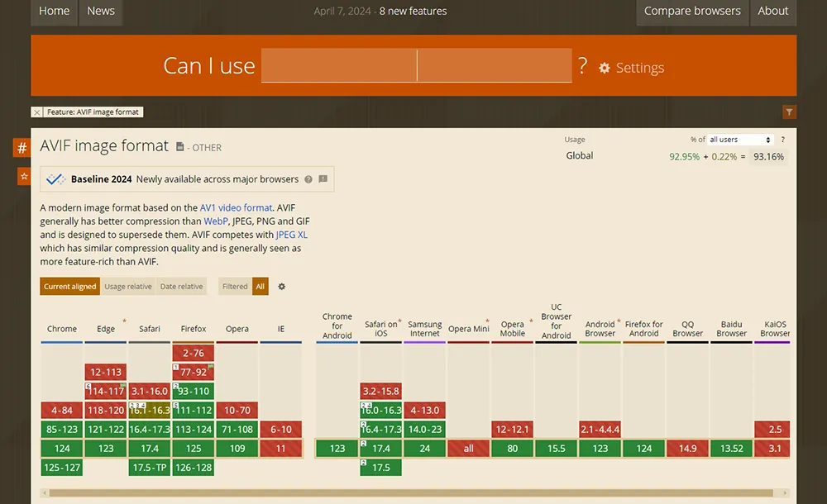Click the Baseline feedback flag icon

(323, 178)
